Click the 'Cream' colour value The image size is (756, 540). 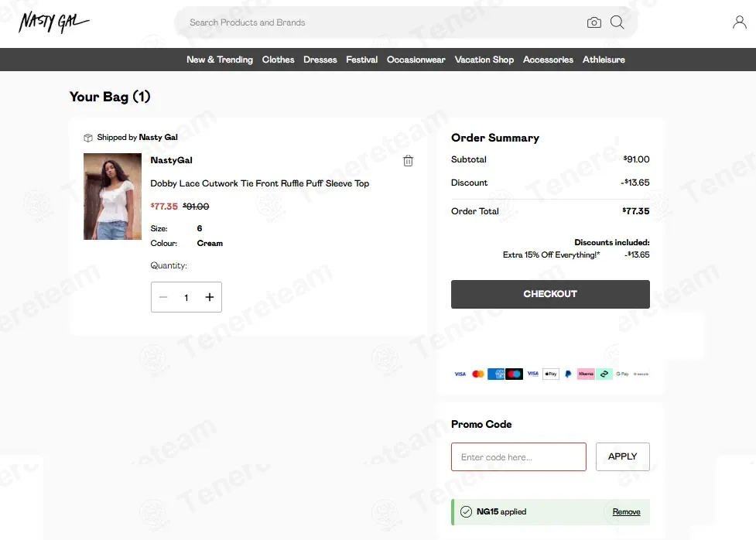coord(210,244)
